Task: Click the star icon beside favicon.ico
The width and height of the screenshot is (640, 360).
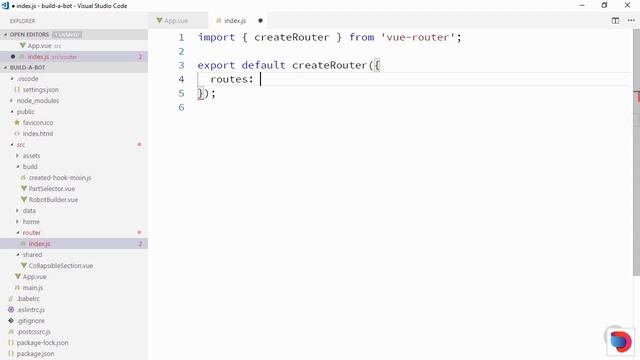Action: click(17, 122)
